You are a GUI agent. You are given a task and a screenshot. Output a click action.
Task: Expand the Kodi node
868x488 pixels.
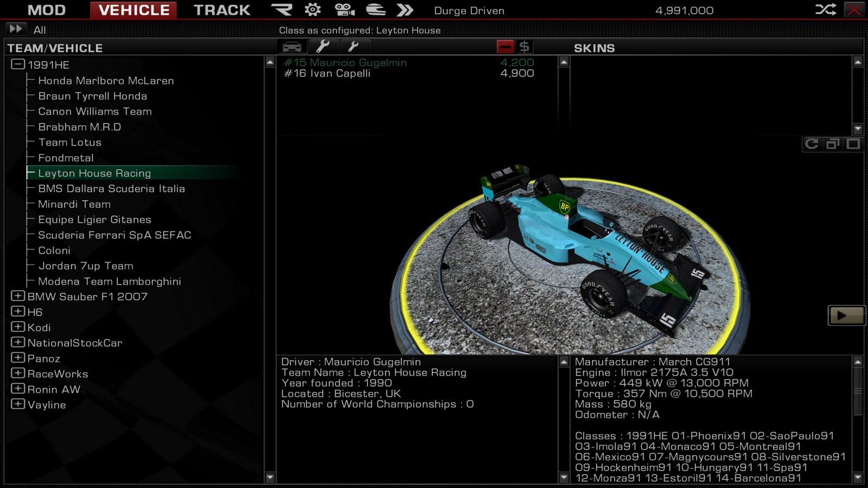pos(18,327)
